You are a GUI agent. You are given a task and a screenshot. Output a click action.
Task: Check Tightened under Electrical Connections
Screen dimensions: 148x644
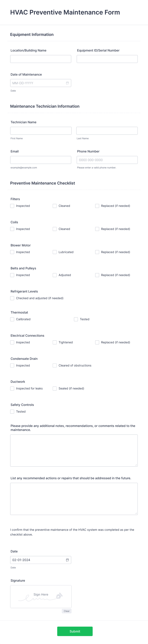pos(54,342)
